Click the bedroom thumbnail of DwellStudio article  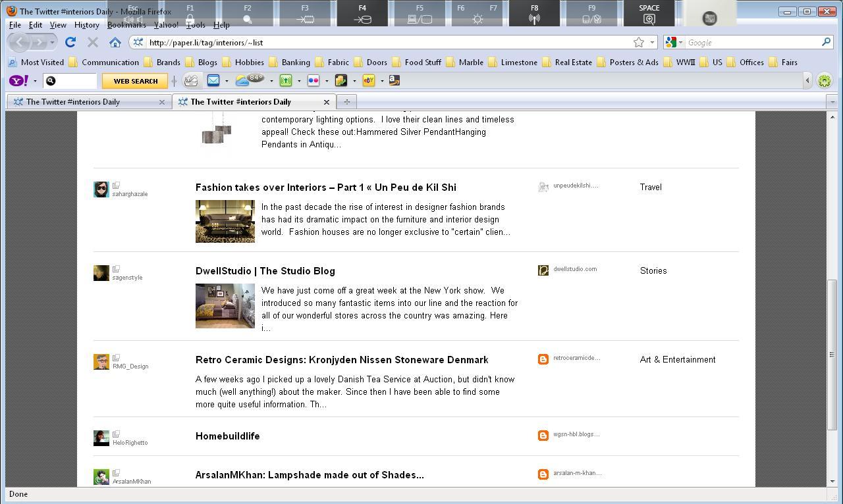[x=225, y=306]
